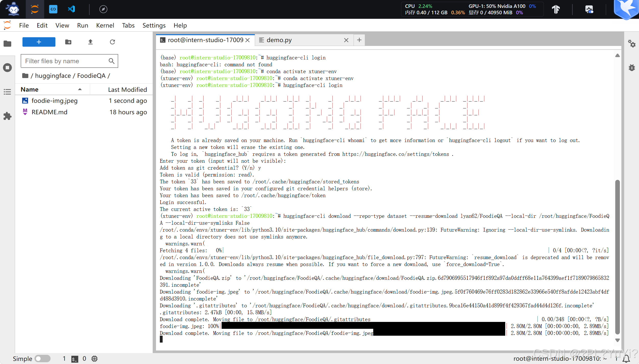This screenshot has height=364, width=639.
Task: Toggle Simple interface mode switch
Action: [x=42, y=358]
